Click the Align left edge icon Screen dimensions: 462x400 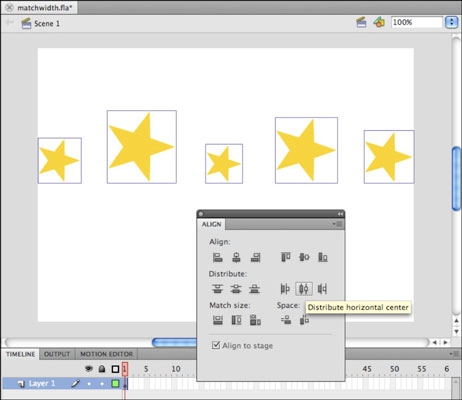(x=218, y=257)
